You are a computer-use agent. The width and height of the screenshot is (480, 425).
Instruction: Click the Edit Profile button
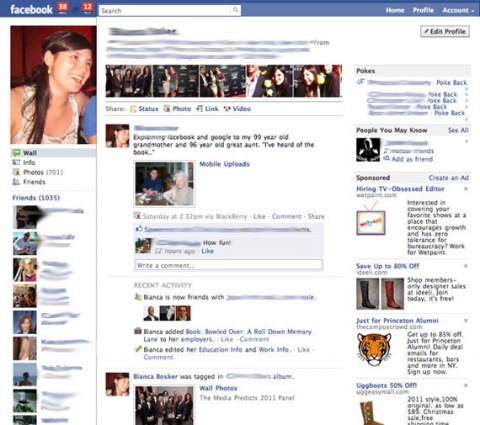click(x=445, y=31)
